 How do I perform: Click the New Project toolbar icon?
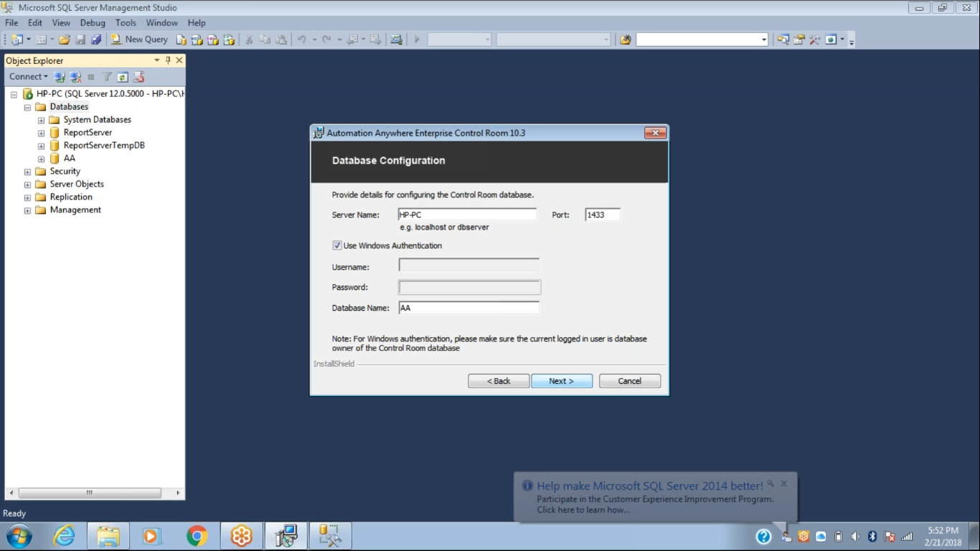point(17,39)
